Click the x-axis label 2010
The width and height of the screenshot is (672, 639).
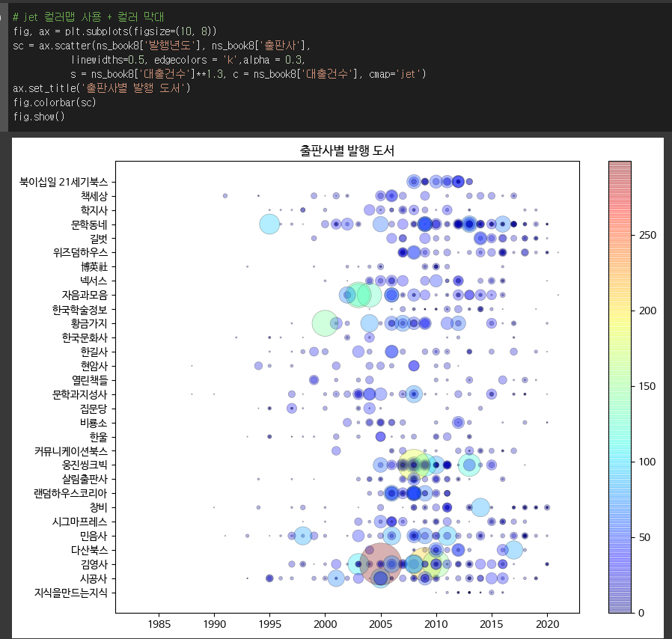(436, 624)
